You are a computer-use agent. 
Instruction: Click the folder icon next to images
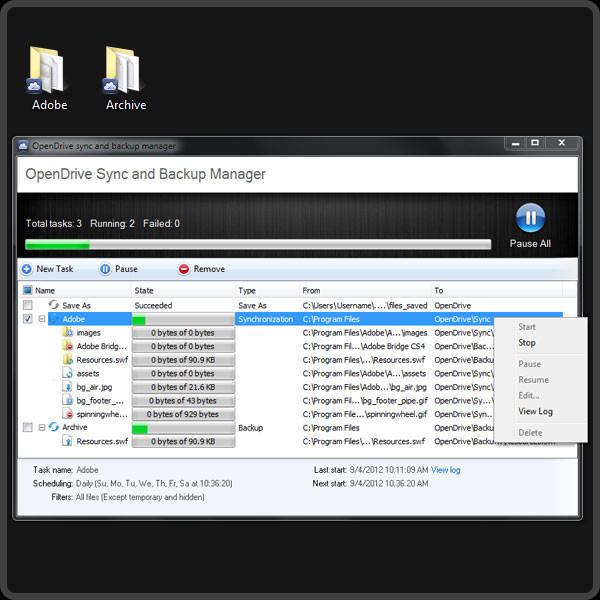point(67,332)
